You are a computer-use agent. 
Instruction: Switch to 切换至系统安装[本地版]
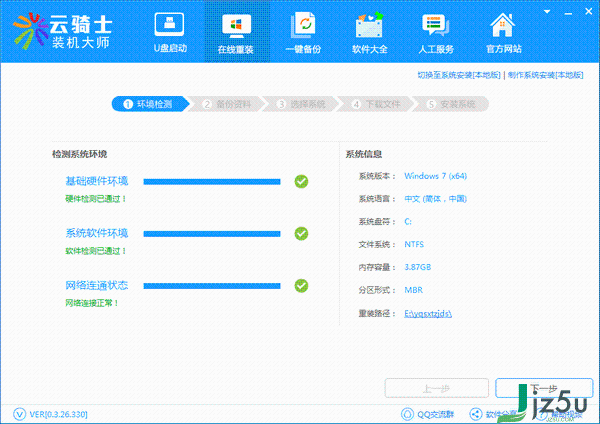pos(459,75)
